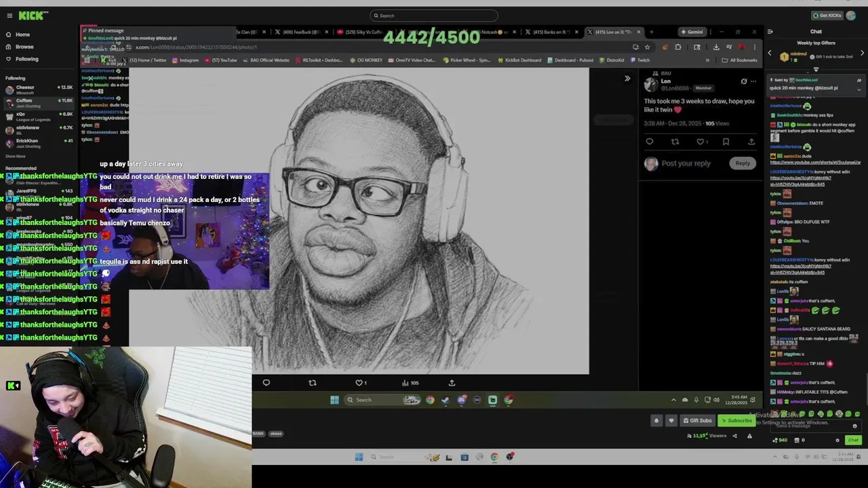The height and width of the screenshot is (488, 868).
Task: Click the report warning triangle icon
Action: pos(749,436)
